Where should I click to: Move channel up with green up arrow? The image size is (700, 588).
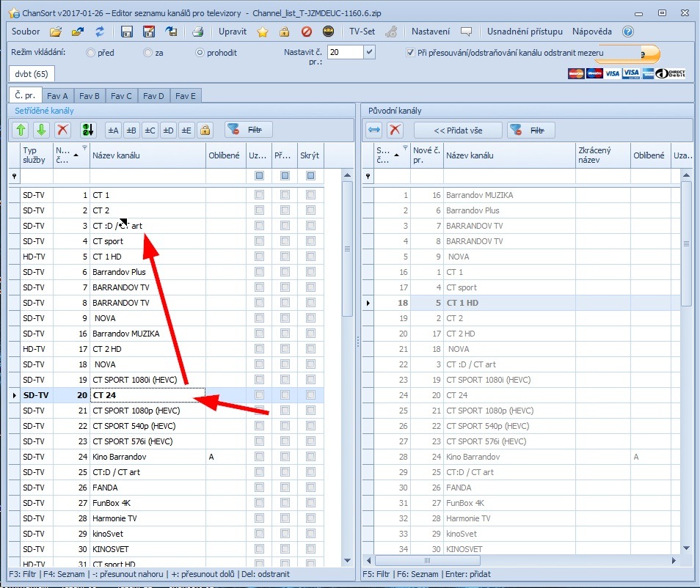click(21, 130)
